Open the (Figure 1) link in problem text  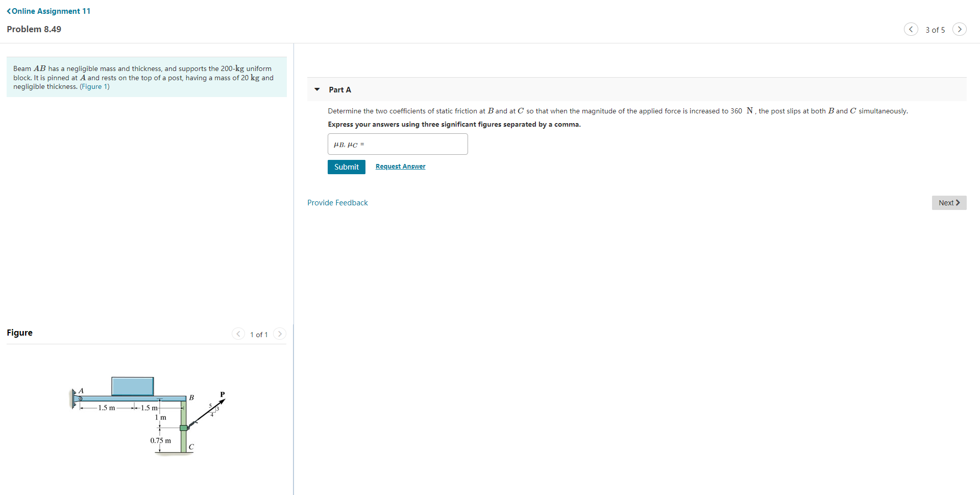pyautogui.click(x=94, y=86)
